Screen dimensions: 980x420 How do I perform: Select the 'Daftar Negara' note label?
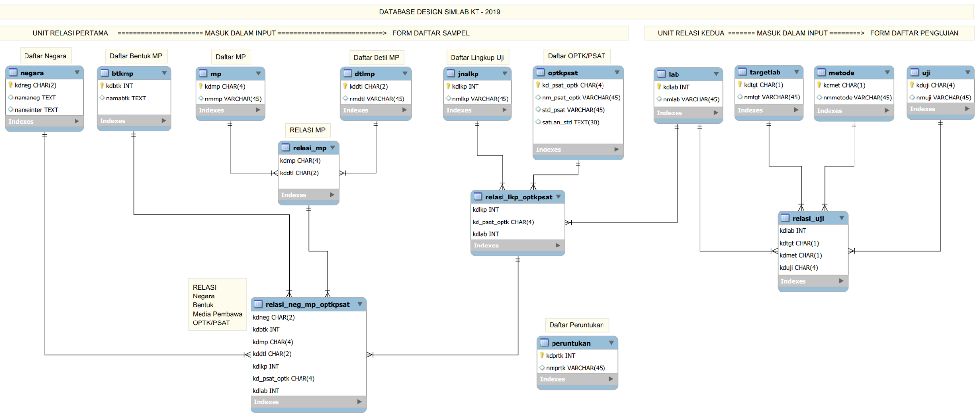(x=45, y=56)
